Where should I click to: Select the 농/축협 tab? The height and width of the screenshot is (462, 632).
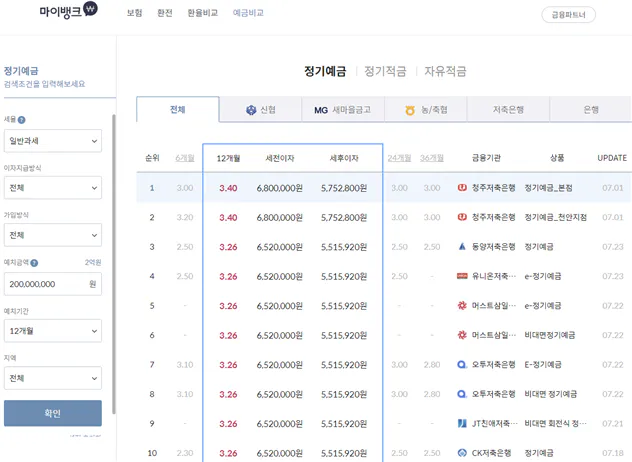(x=426, y=110)
